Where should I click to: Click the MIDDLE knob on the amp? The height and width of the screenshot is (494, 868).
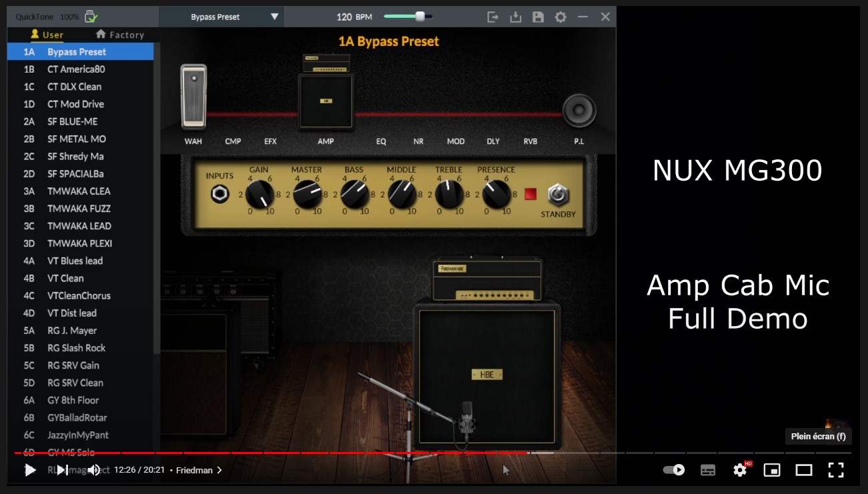[x=401, y=194]
